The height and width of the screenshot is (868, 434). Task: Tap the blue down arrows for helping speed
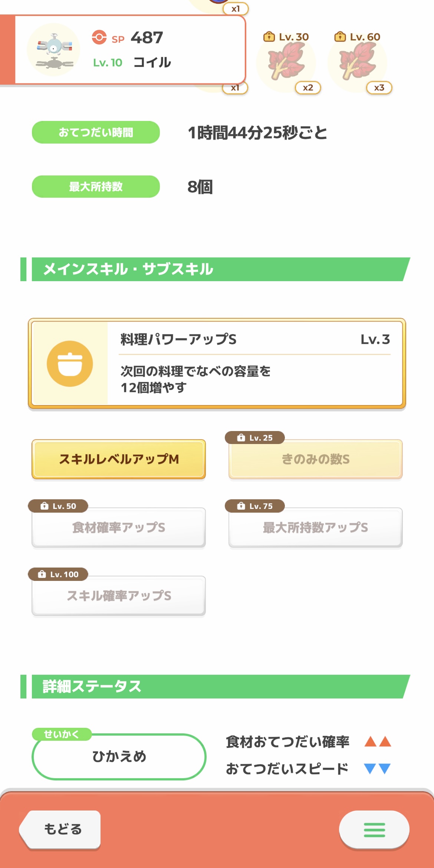(x=378, y=769)
